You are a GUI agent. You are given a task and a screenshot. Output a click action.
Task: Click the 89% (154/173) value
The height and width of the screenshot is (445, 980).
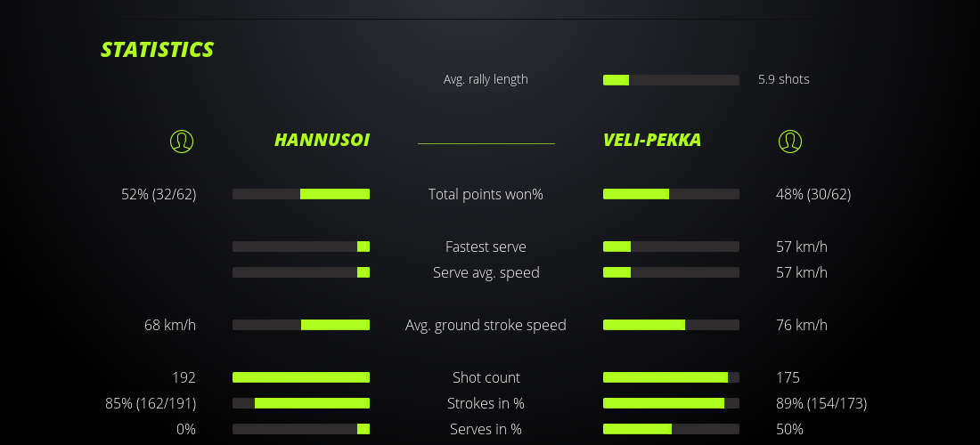pyautogui.click(x=821, y=403)
